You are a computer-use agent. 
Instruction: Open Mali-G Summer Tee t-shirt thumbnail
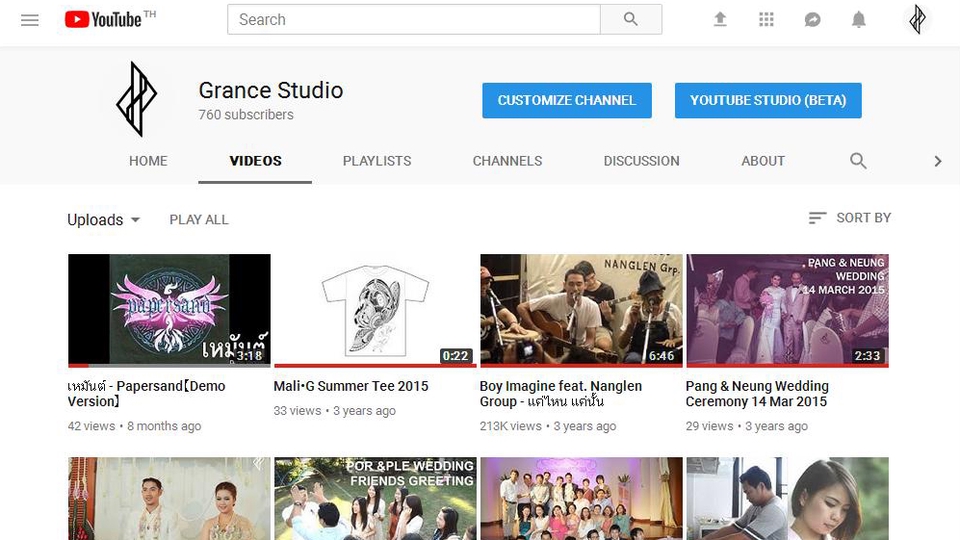(x=375, y=310)
